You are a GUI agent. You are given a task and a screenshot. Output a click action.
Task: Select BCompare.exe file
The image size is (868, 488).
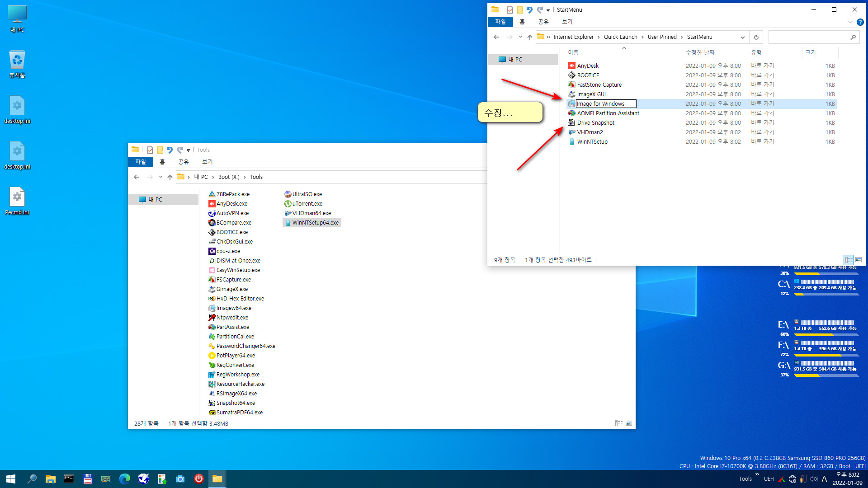[x=233, y=222]
